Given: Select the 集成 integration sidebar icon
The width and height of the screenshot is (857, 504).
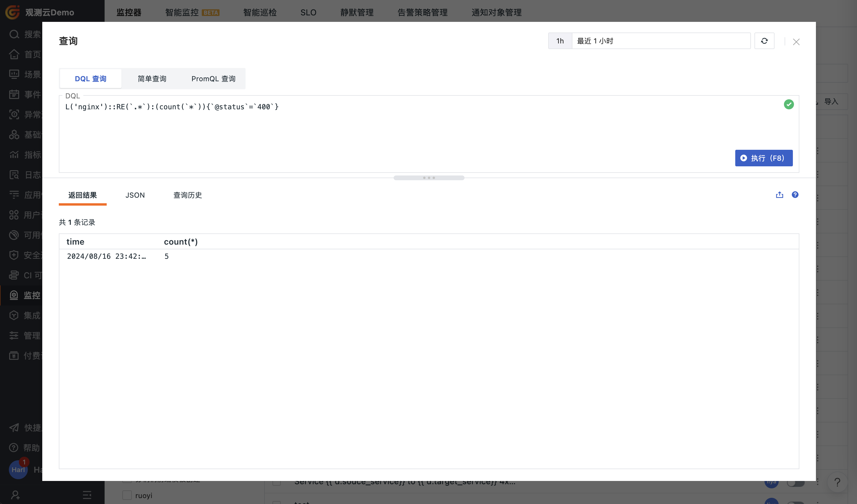Looking at the screenshot, I should (x=14, y=315).
